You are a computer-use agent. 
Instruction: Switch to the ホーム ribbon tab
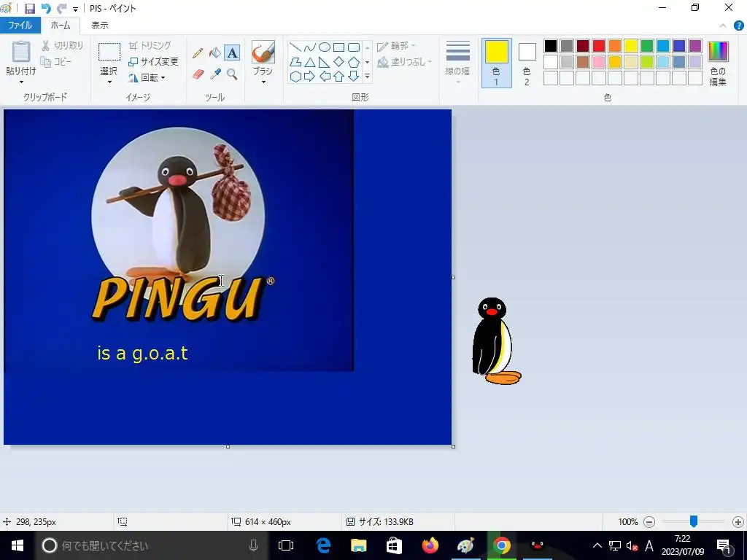pos(61,26)
